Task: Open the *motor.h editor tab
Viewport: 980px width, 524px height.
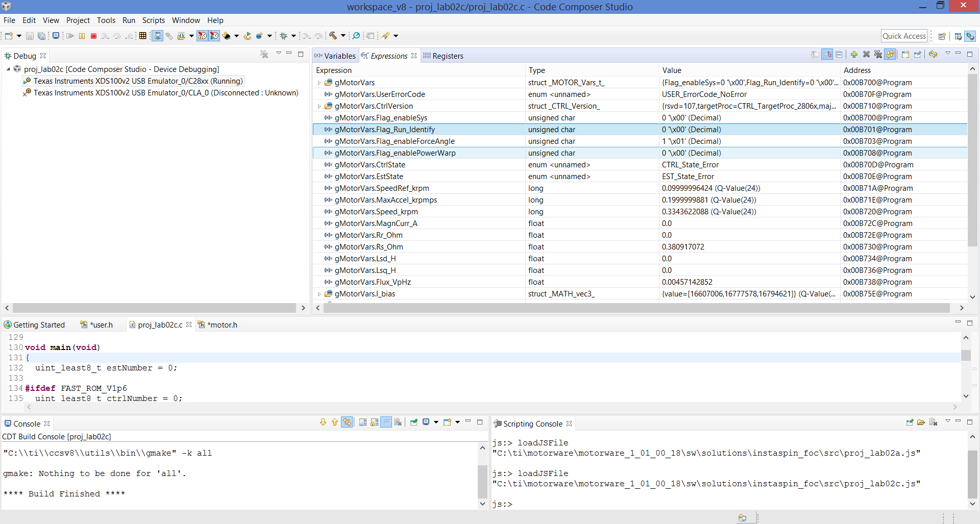Action: tap(222, 325)
